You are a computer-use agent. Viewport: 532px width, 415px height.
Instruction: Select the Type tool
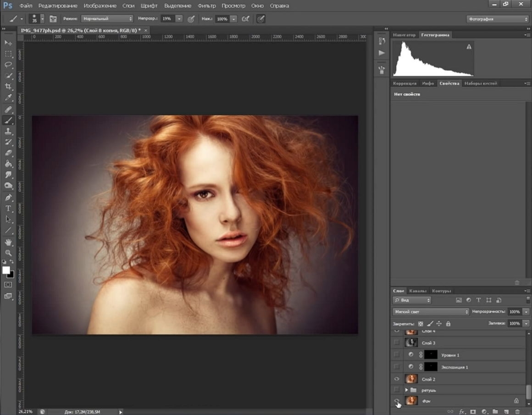[x=8, y=208]
